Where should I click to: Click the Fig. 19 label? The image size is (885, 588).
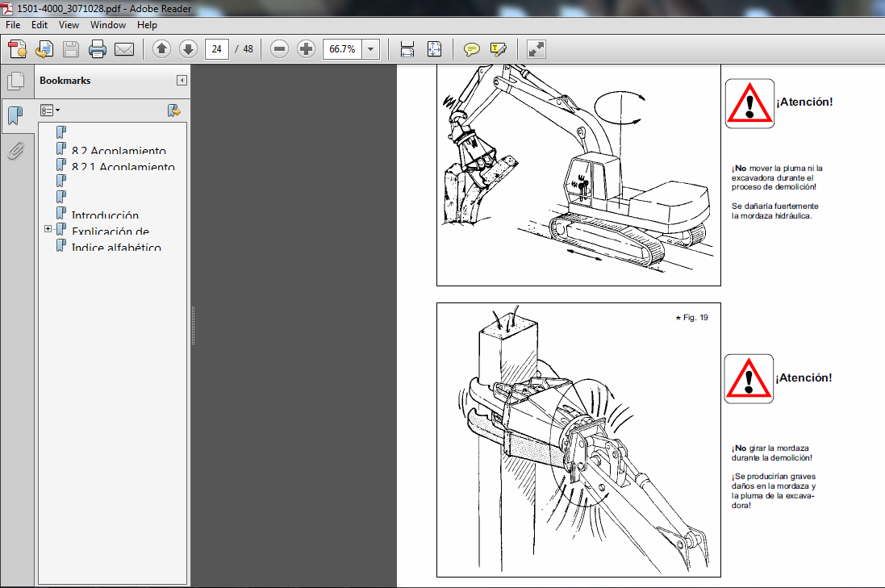point(692,318)
